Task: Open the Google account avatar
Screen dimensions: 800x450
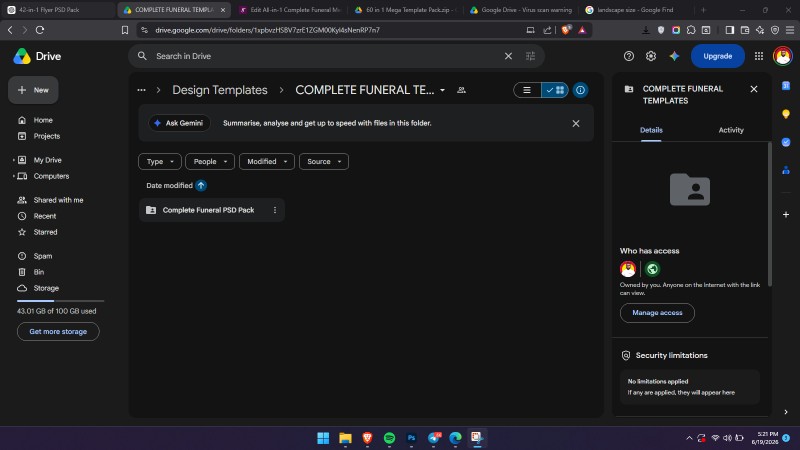Action: point(783,56)
